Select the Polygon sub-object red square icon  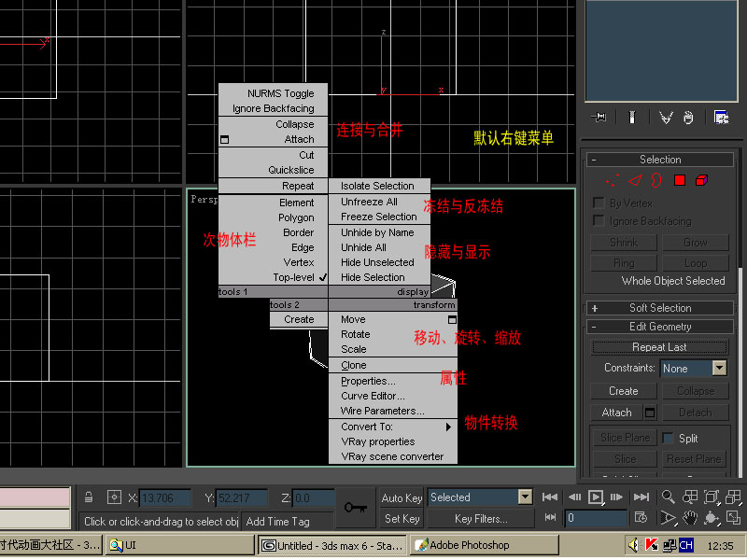(680, 179)
